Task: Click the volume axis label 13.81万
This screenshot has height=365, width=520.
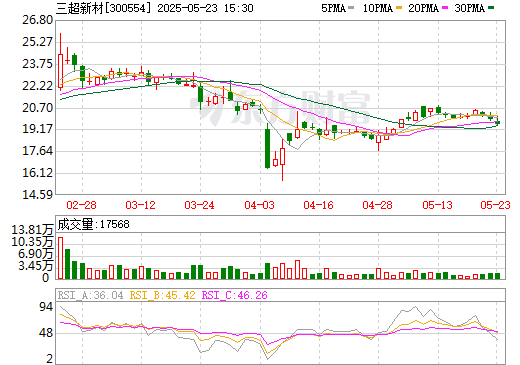Action: 32,230
